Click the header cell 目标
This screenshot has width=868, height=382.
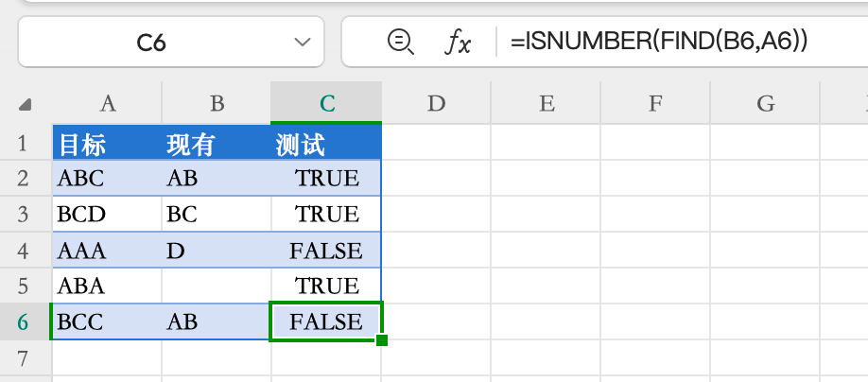(x=107, y=144)
